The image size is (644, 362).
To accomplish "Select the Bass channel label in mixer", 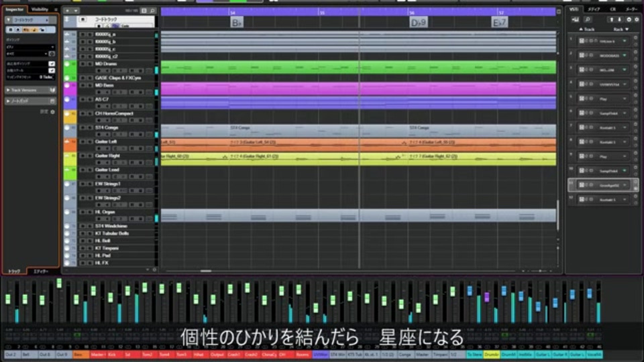I will point(81,355).
